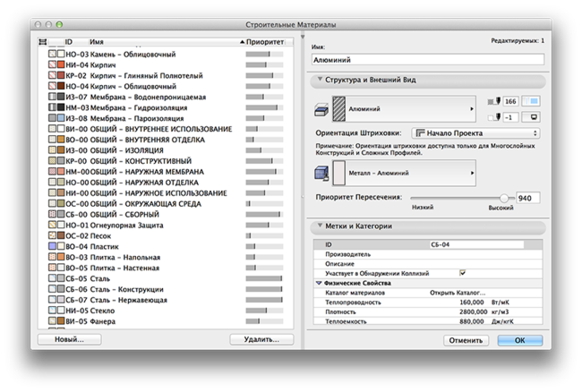This screenshot has height=392, width=582.
Task: Click hatch icon of КР-00 КОНСТРУКТИВНЫЙ row
Action: pos(52,161)
